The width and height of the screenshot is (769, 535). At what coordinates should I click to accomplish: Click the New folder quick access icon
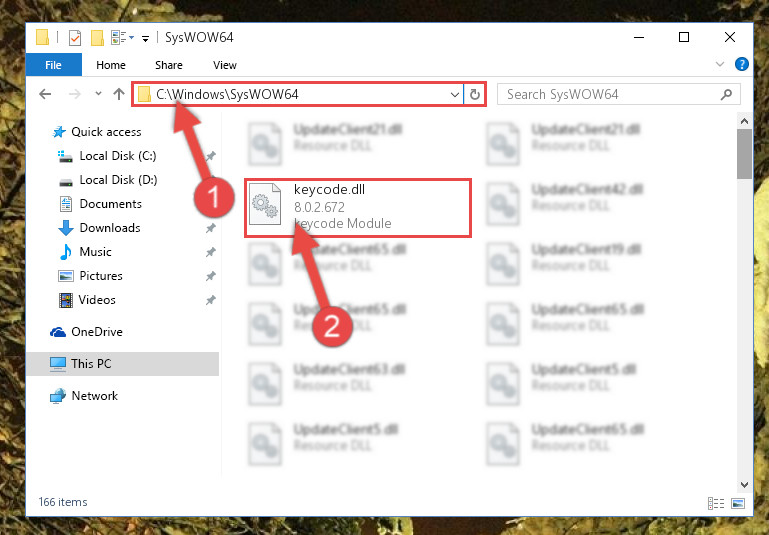(97, 37)
